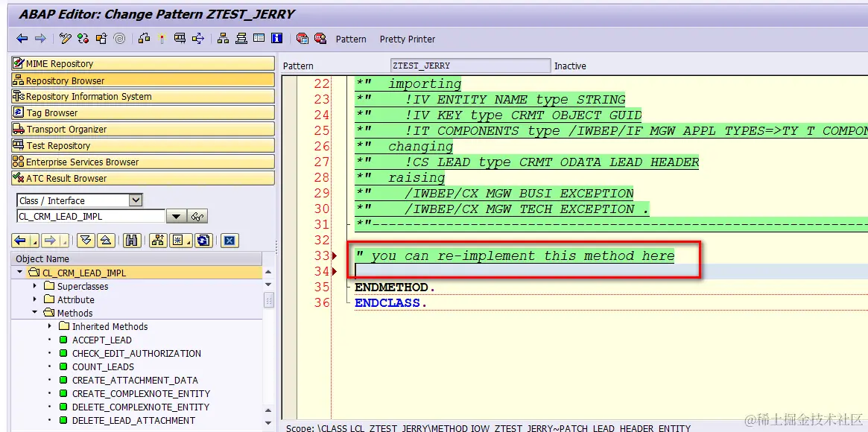Click the ENDCLASS. statement on line 36

[391, 302]
